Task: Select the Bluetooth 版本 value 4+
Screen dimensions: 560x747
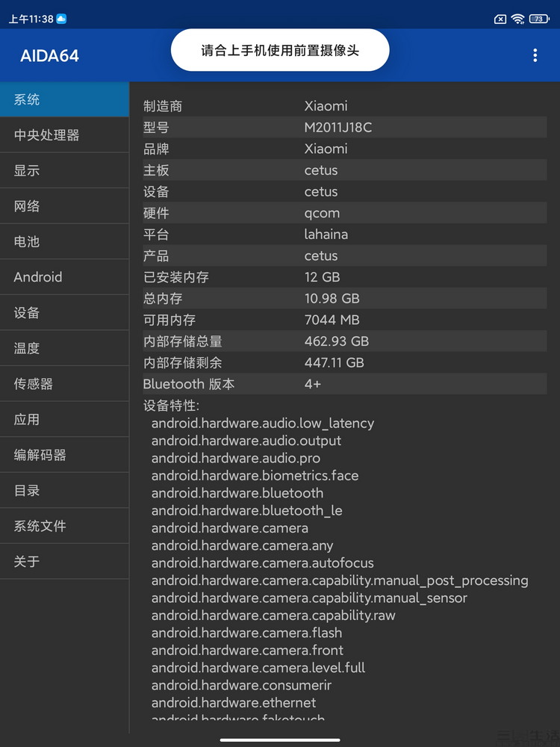Action: 312,384
